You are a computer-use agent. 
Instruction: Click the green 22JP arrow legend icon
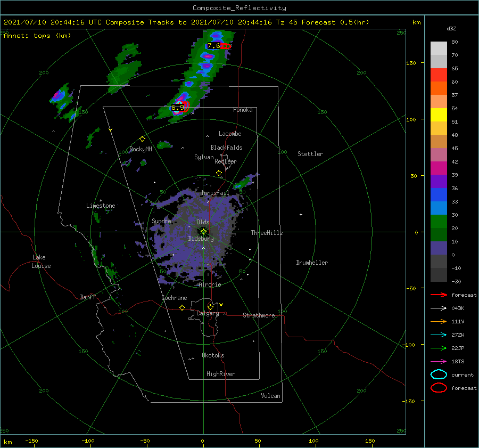click(x=439, y=348)
